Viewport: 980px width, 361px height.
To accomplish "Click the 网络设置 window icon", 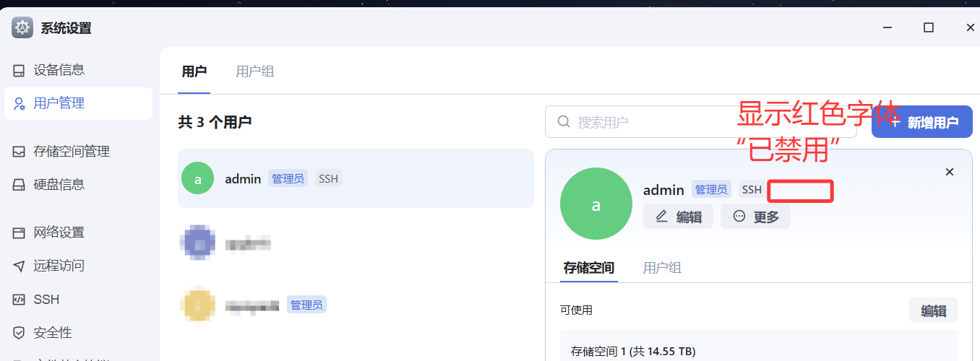I will coord(20,232).
